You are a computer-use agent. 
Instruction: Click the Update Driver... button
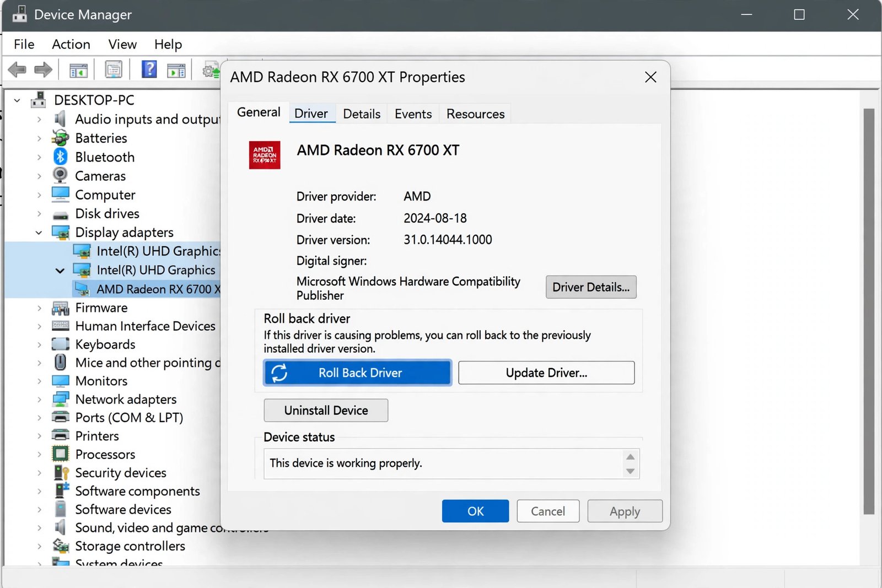tap(546, 373)
